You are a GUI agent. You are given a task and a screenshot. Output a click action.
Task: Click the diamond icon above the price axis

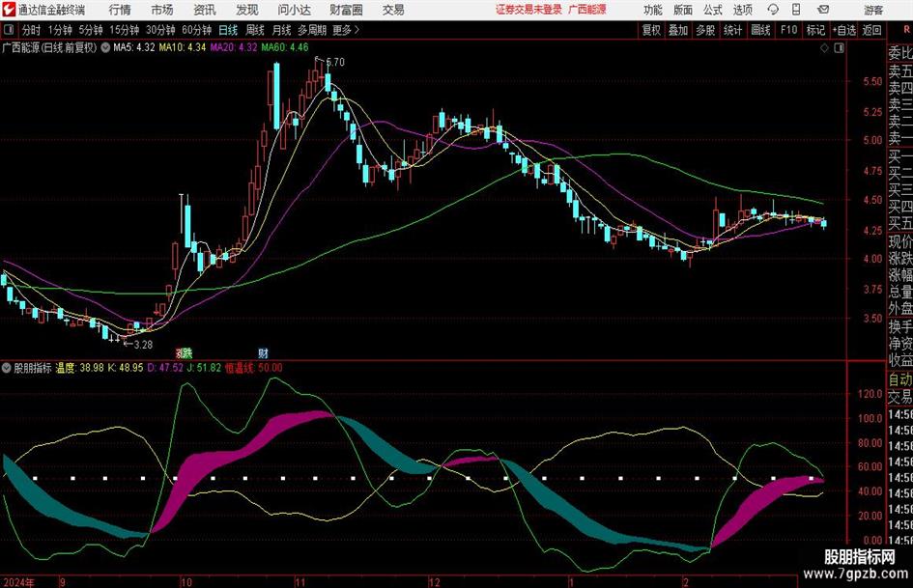pyautogui.click(x=824, y=48)
